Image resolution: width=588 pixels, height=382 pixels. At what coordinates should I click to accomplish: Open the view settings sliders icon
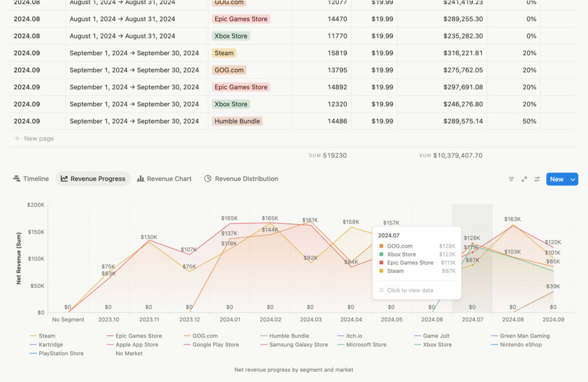pos(537,179)
